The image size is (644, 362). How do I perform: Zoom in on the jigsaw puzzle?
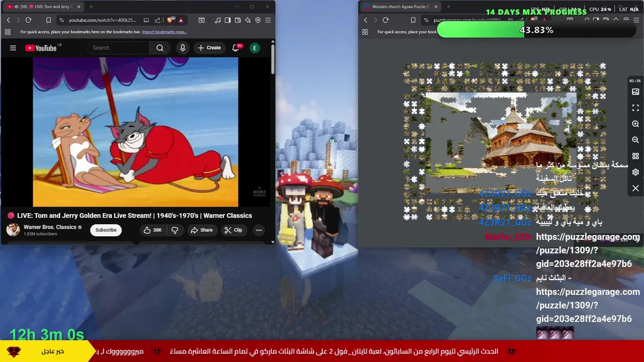tap(635, 124)
